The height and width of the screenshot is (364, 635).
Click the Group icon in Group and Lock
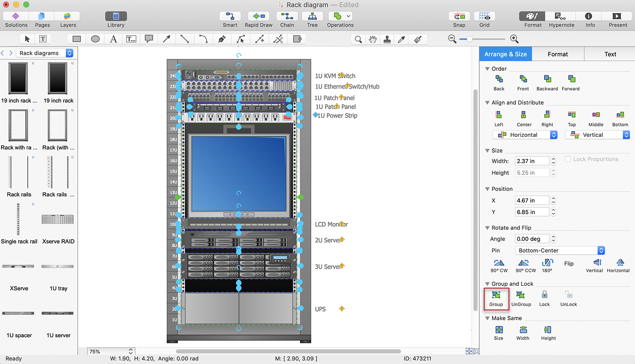[x=496, y=296]
